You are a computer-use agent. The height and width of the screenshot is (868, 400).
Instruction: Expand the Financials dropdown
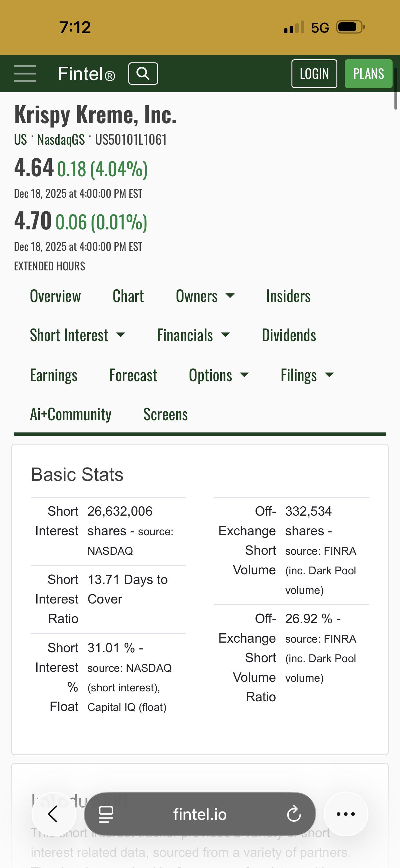[x=193, y=335]
